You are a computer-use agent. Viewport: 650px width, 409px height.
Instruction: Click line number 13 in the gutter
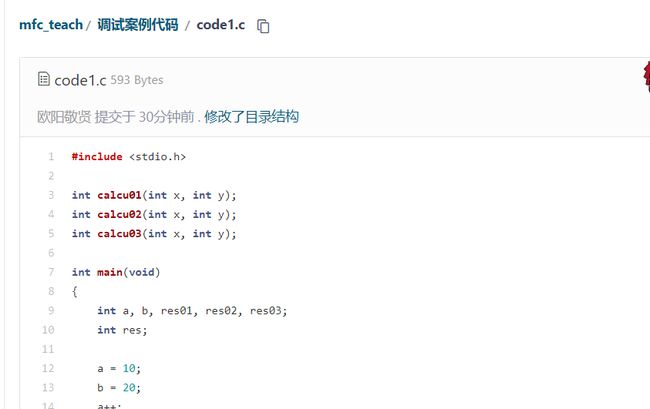click(48, 388)
